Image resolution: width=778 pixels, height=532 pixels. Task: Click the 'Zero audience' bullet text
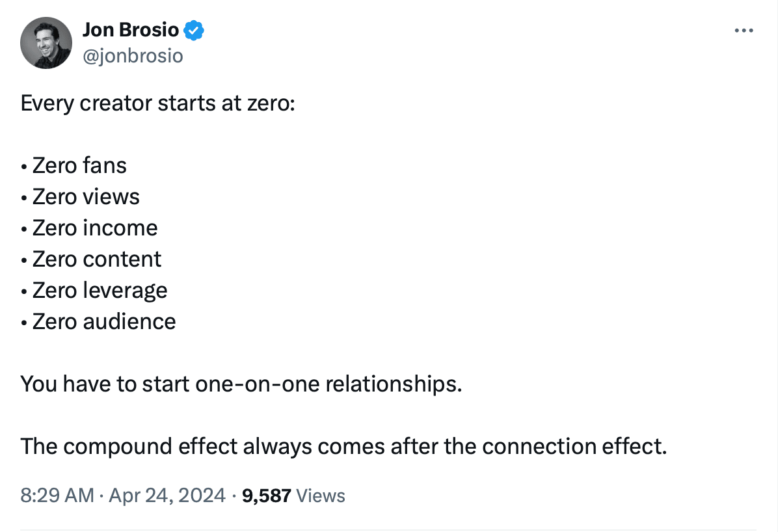point(104,322)
